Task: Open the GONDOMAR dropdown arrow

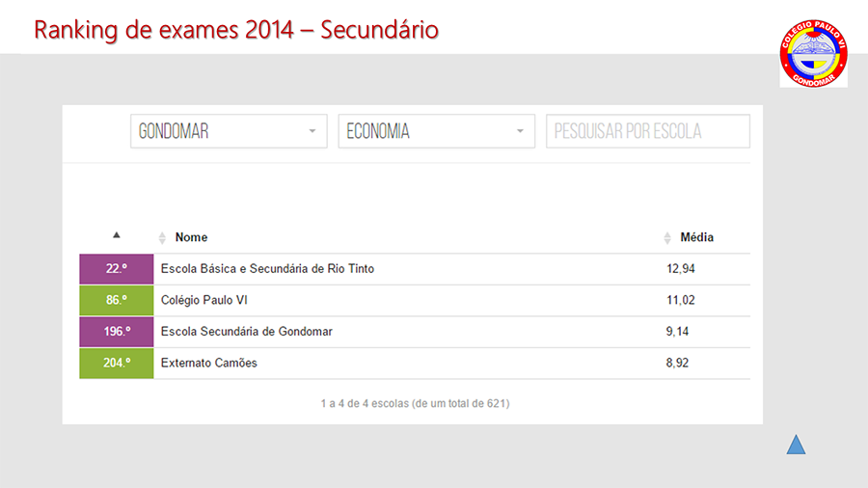Action: tap(312, 131)
